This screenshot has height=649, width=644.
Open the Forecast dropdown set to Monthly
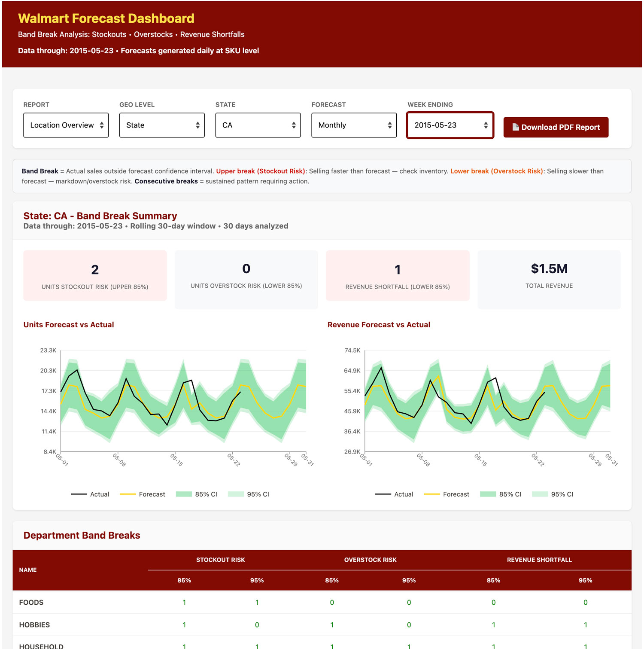pos(353,125)
